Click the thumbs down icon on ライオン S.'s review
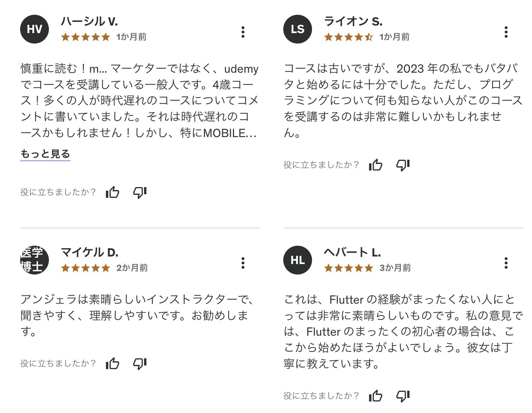This screenshot has width=532, height=413. point(403,165)
